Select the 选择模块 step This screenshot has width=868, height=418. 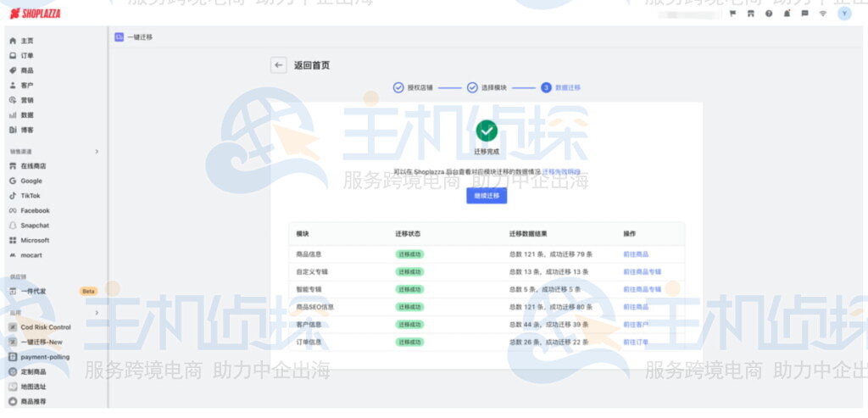click(x=487, y=87)
